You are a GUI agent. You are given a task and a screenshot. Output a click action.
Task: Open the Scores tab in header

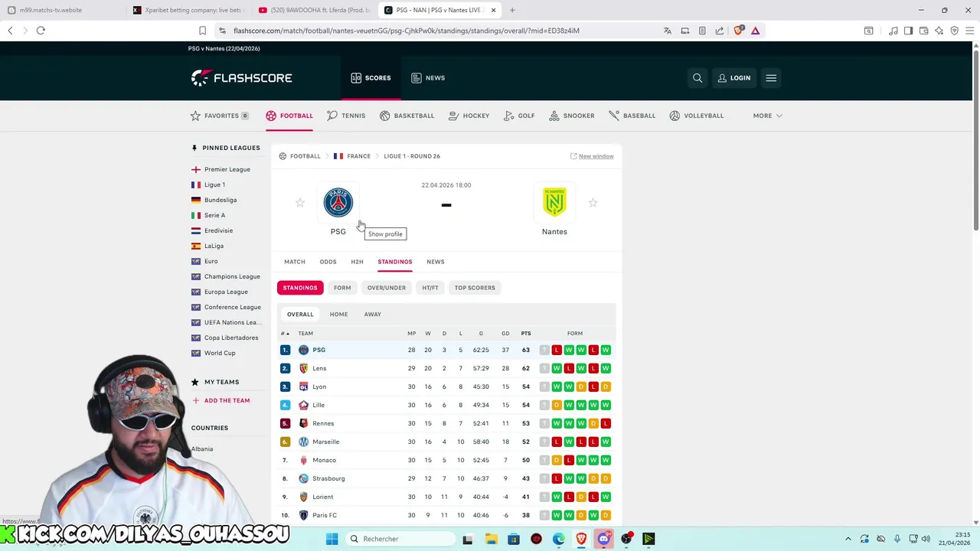pyautogui.click(x=371, y=78)
